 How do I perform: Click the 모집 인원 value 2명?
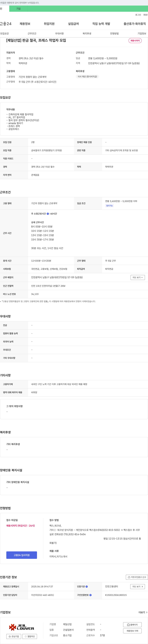click(x=33, y=142)
